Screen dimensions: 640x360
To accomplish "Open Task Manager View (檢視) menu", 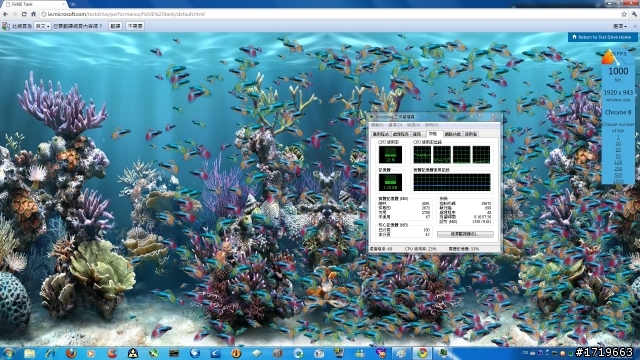I will tap(413, 125).
